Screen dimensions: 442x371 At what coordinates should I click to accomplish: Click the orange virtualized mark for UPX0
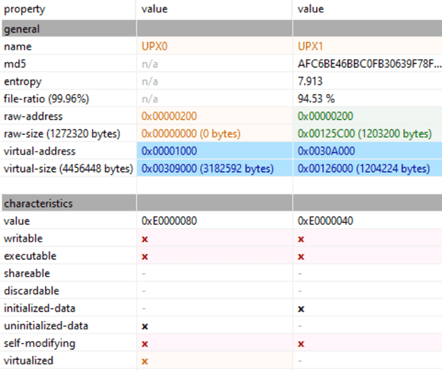[145, 361]
